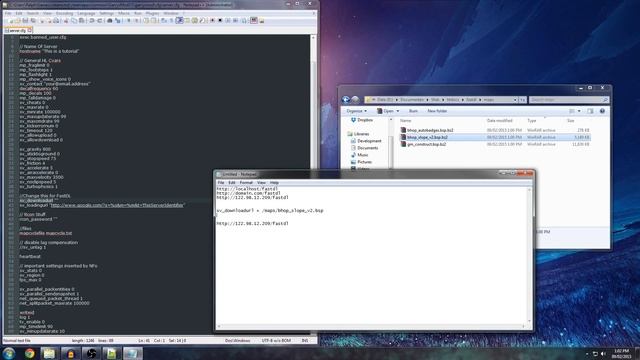Select Dropbox in Explorer navigation pane

click(362, 120)
